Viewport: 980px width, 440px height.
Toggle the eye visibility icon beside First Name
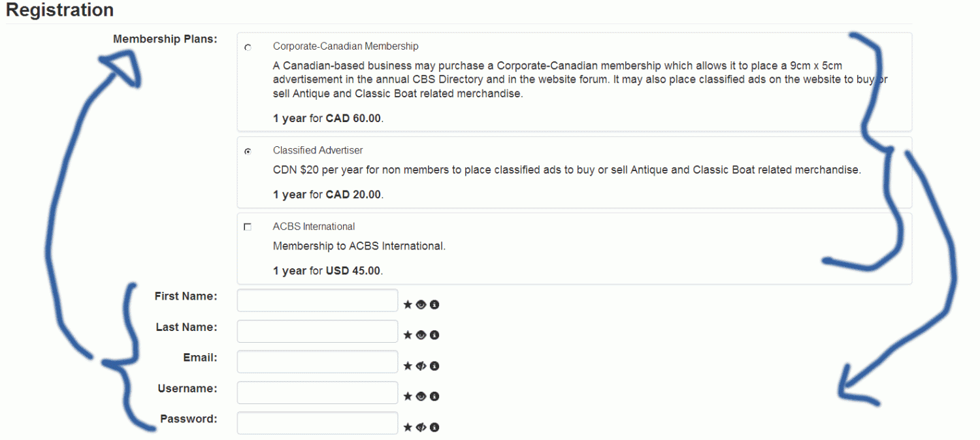(x=421, y=304)
